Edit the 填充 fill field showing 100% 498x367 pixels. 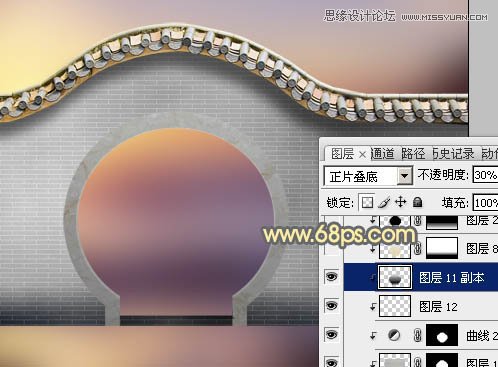click(485, 203)
